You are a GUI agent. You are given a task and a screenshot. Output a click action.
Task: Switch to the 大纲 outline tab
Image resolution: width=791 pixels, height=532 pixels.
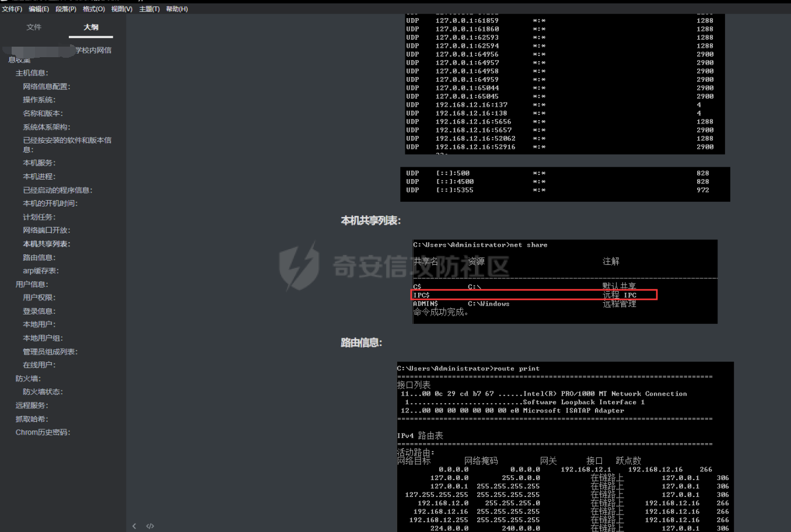tap(91, 27)
